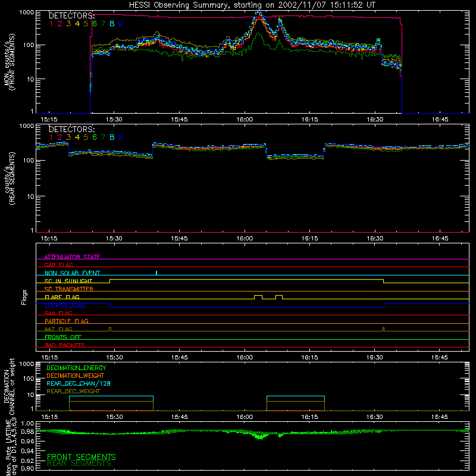Image resolution: width=476 pixels, height=476 pixels.
Task: Click the NON SOLAR EVENT label
Action: tap(72, 273)
